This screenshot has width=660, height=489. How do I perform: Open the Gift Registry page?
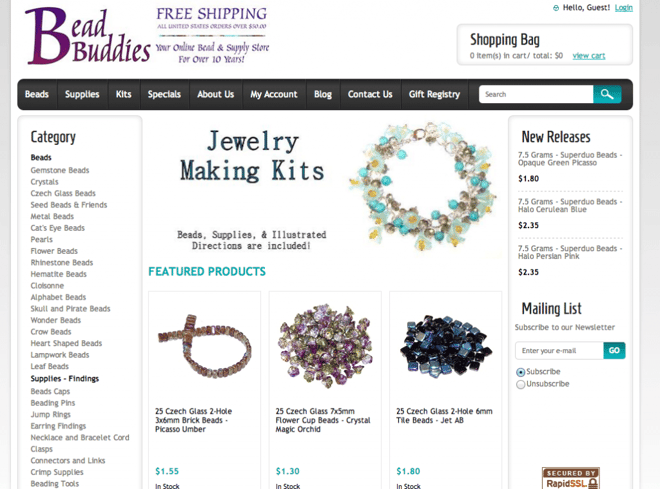click(434, 94)
